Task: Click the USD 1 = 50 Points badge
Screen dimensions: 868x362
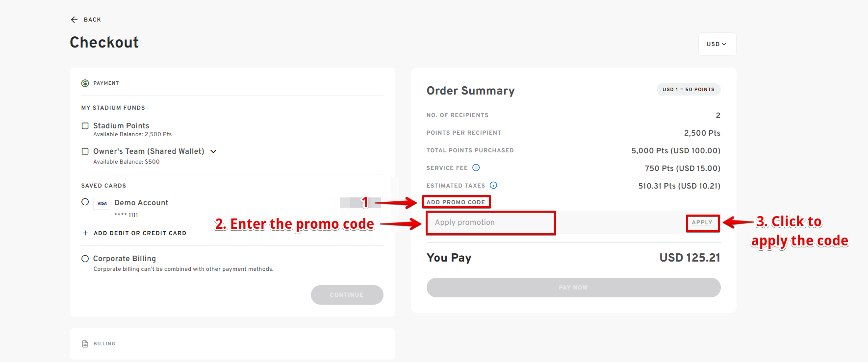Action: coord(689,90)
